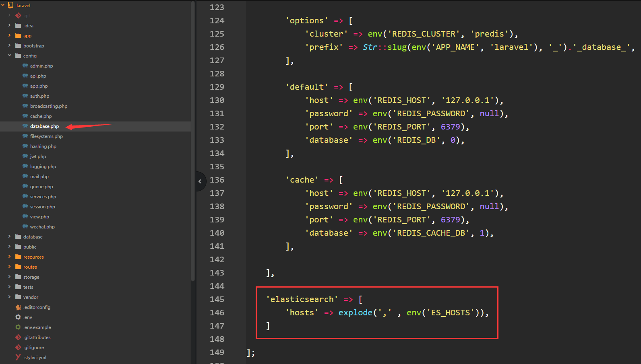The image size is (641, 364).
Task: Open session.php in the file tree
Action: pos(42,207)
